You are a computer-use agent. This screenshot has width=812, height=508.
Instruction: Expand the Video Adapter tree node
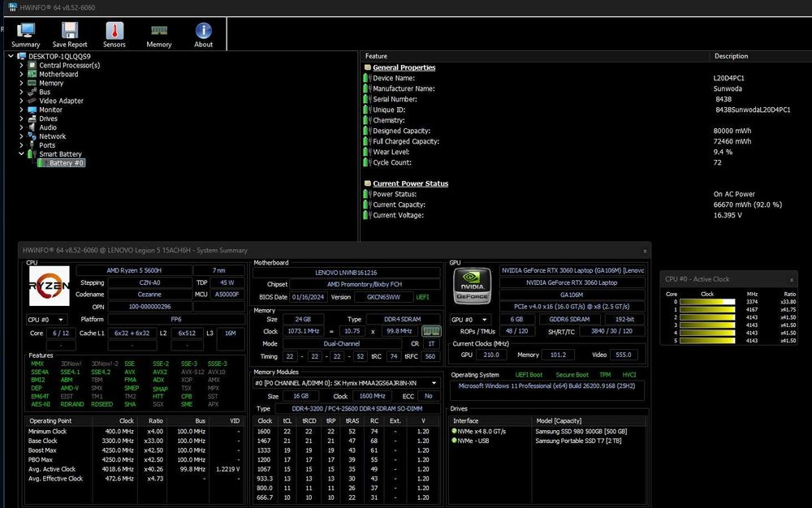pyautogui.click(x=21, y=101)
